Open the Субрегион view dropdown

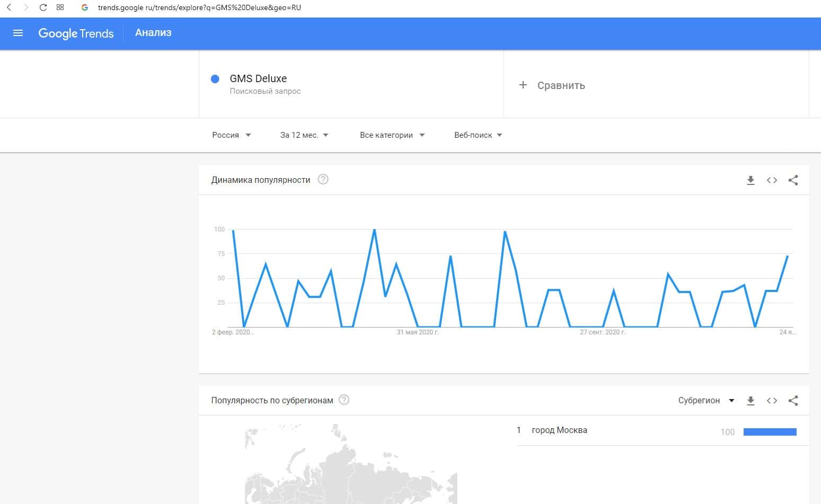point(706,401)
